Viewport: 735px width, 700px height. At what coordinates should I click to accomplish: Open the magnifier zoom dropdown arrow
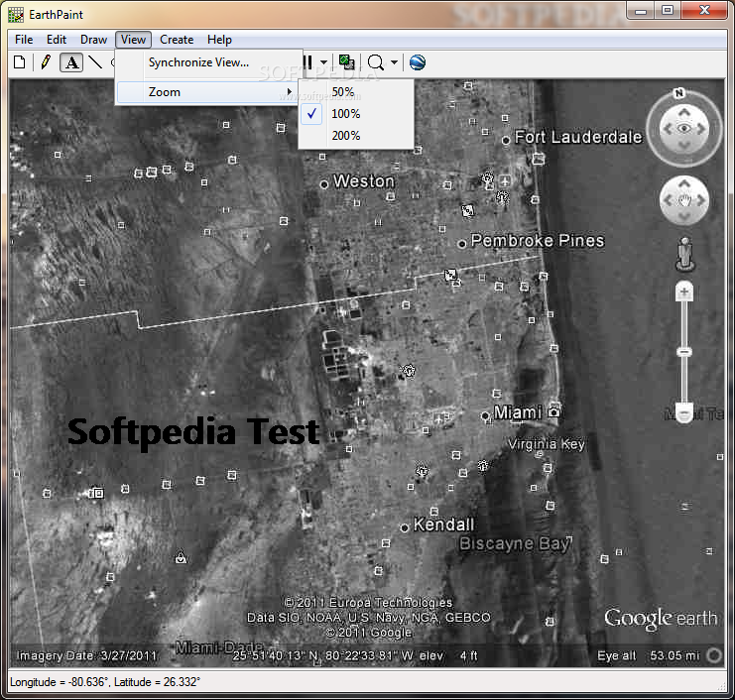394,62
